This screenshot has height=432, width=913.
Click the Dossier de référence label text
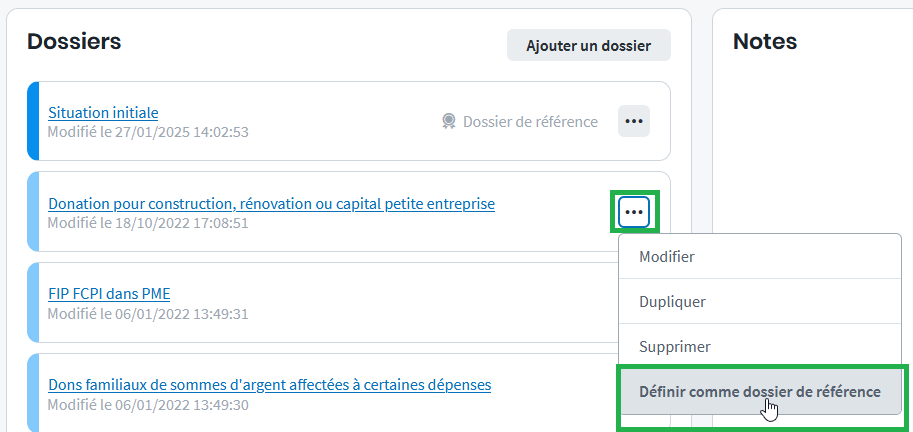click(530, 122)
